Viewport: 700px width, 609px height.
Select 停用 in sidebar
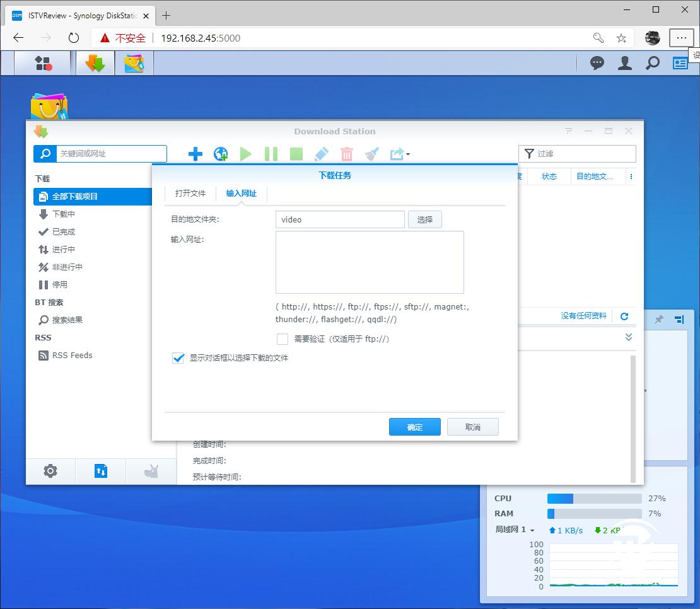[60, 285]
